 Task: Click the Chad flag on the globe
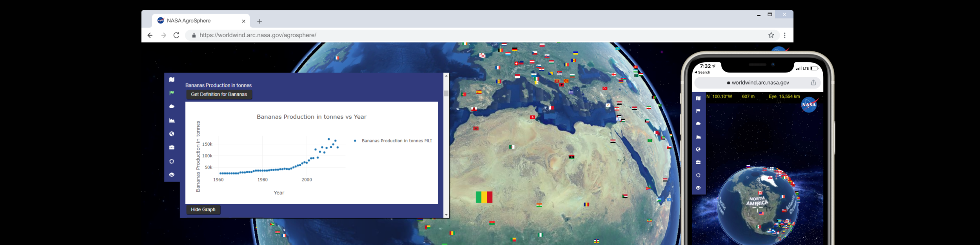point(586,205)
